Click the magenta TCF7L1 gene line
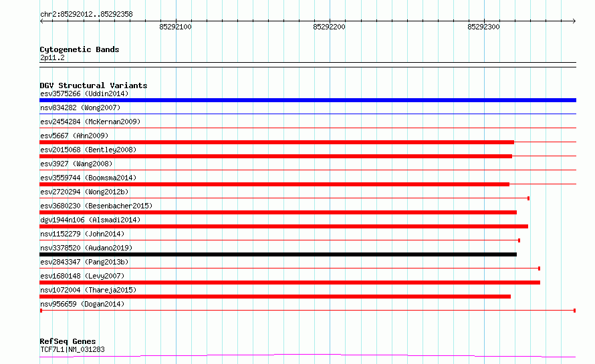Viewport: 595px width, 364px height. click(308, 356)
